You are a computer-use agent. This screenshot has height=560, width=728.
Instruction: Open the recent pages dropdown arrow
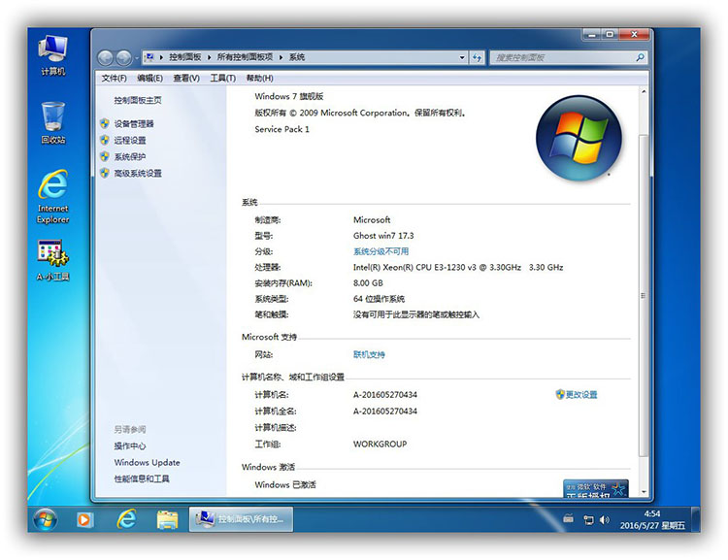click(137, 58)
